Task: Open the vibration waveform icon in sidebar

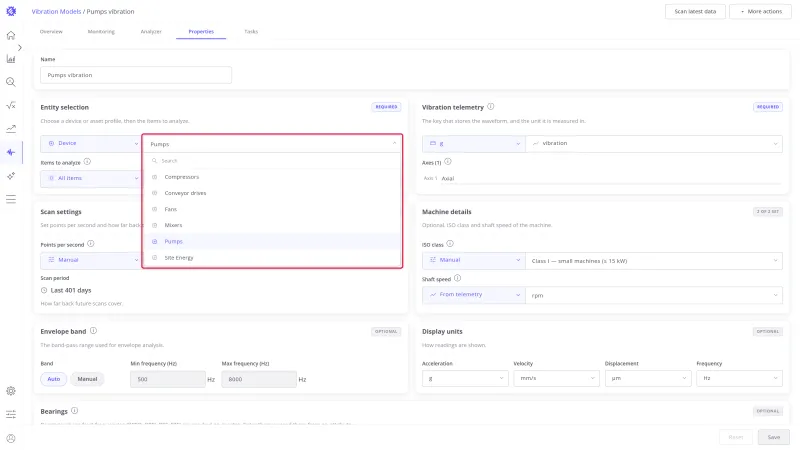Action: point(11,152)
